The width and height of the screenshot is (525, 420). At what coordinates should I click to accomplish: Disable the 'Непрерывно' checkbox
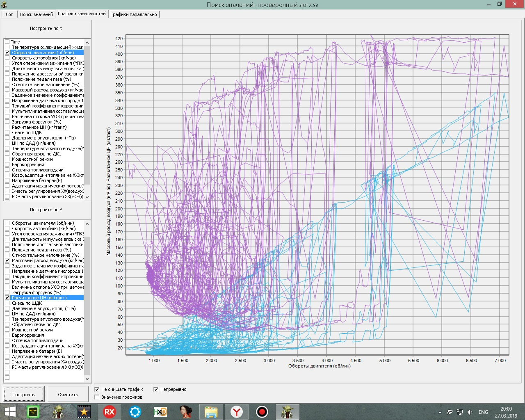coord(156,389)
